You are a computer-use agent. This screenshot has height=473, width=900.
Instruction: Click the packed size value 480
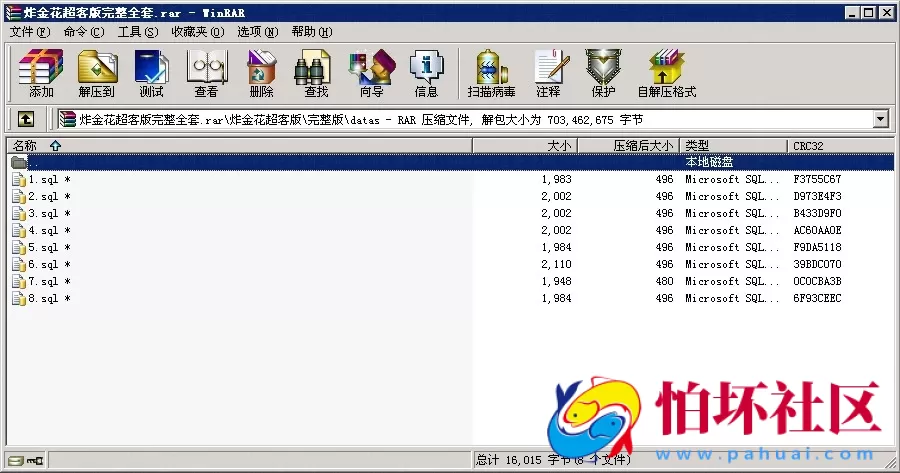click(x=664, y=281)
